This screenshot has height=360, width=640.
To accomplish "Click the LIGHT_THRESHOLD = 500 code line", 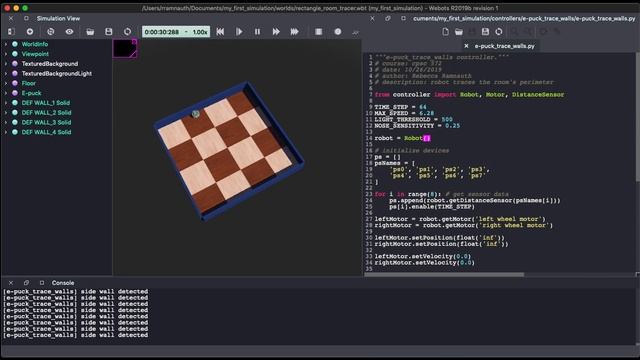I will 413,120.
